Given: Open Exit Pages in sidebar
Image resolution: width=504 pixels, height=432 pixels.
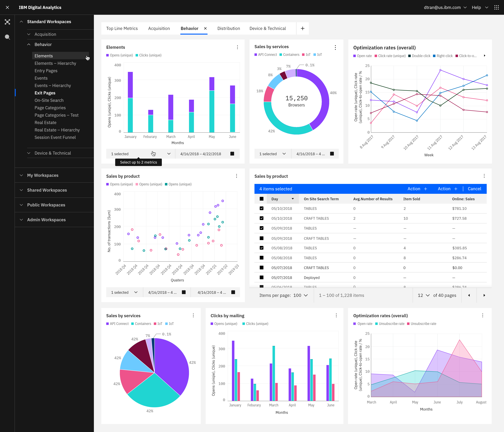Looking at the screenshot, I should tap(45, 93).
